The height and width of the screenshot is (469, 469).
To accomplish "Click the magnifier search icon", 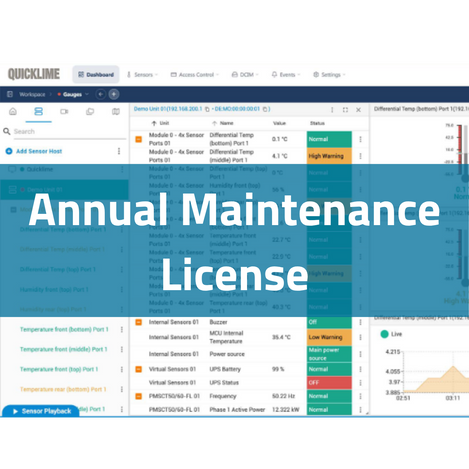I will coord(7,131).
